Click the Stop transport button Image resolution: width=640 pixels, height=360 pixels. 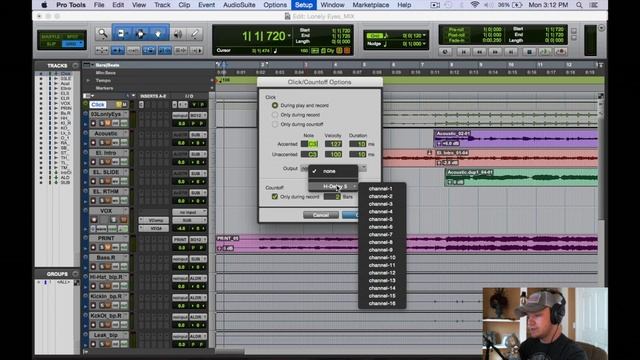click(x=529, y=52)
